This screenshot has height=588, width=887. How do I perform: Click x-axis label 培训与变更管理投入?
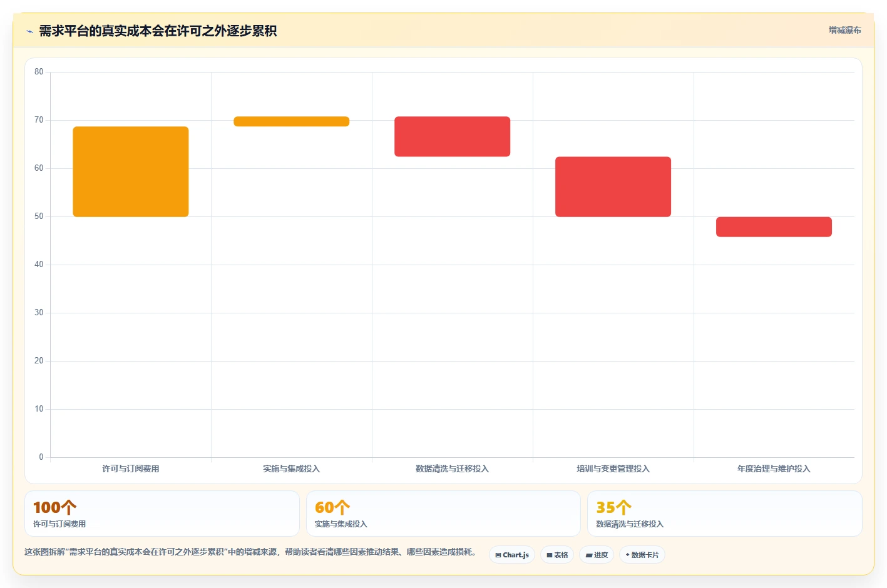tap(613, 469)
